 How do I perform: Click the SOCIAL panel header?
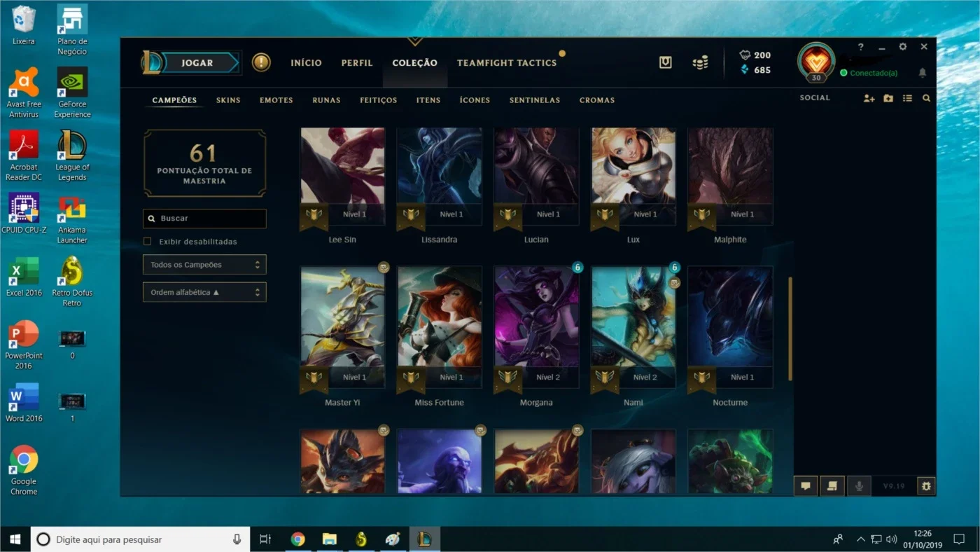point(815,97)
